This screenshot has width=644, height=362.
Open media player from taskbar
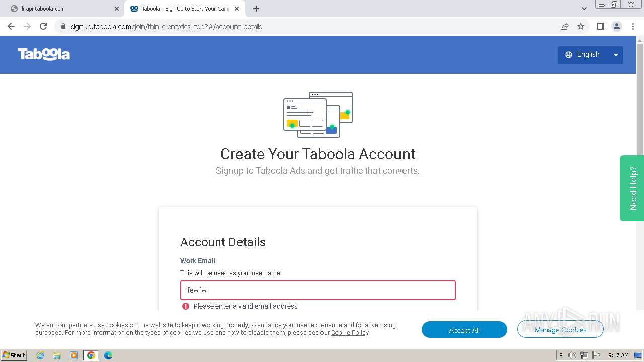click(74, 355)
